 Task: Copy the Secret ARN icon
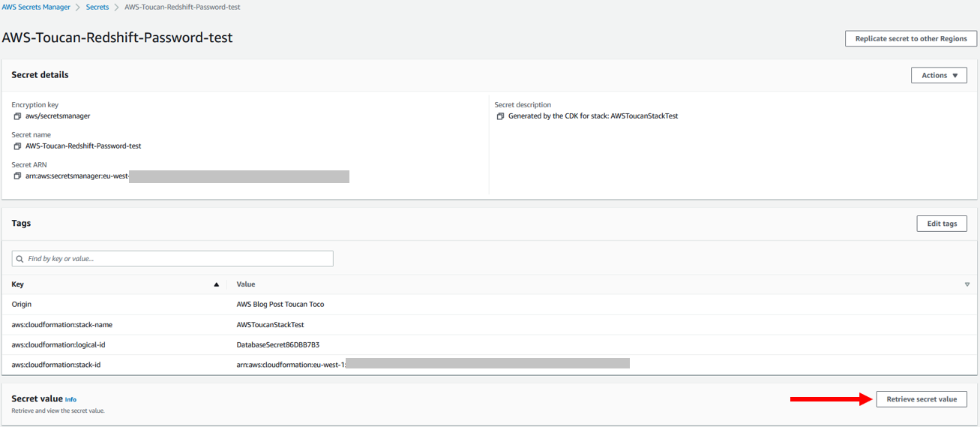[x=17, y=176]
